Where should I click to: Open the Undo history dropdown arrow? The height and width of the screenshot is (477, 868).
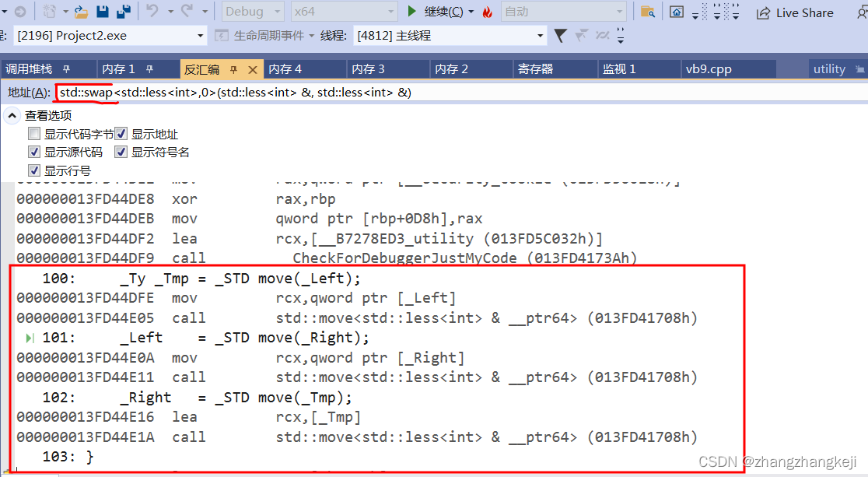(170, 12)
